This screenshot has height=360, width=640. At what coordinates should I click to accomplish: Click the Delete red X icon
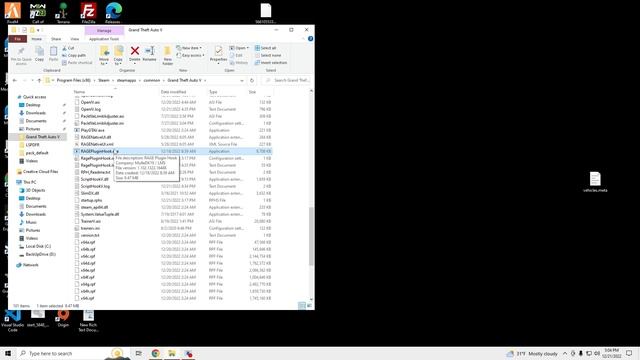pos(135,51)
